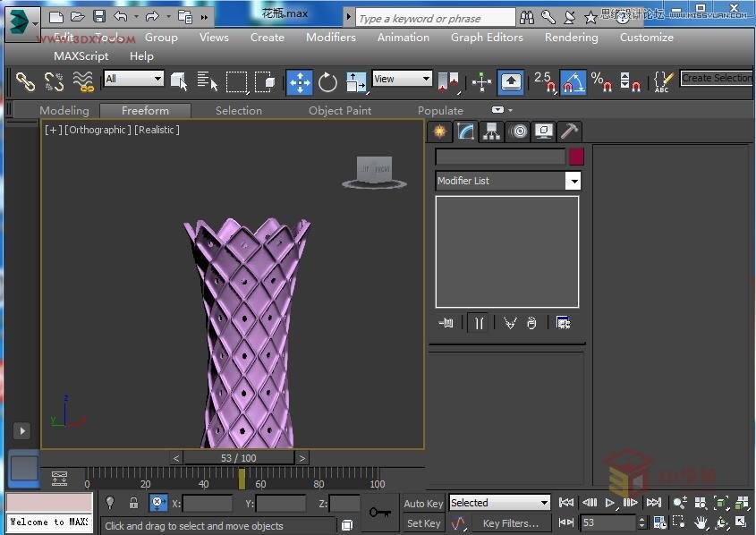Toggle the selection lock padlock

click(133, 504)
